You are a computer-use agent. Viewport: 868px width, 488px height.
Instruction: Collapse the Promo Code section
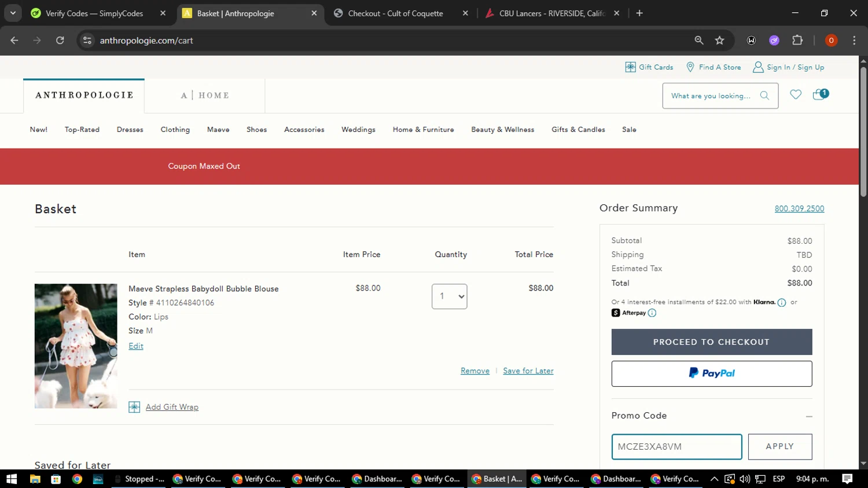pyautogui.click(x=809, y=416)
